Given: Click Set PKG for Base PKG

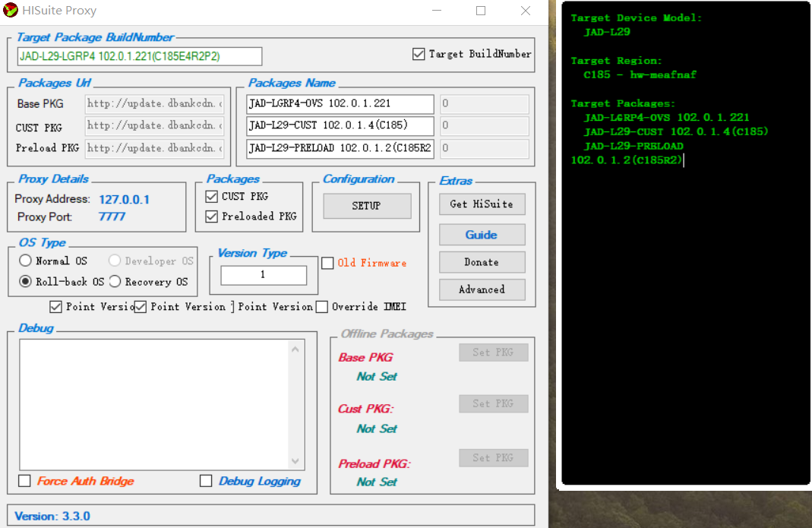Looking at the screenshot, I should (494, 353).
